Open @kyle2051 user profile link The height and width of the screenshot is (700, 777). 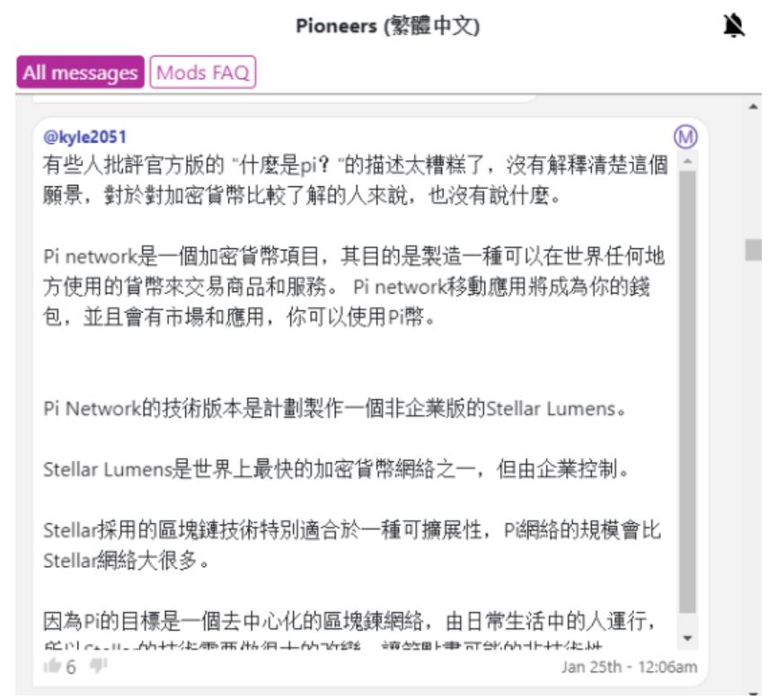(84, 137)
